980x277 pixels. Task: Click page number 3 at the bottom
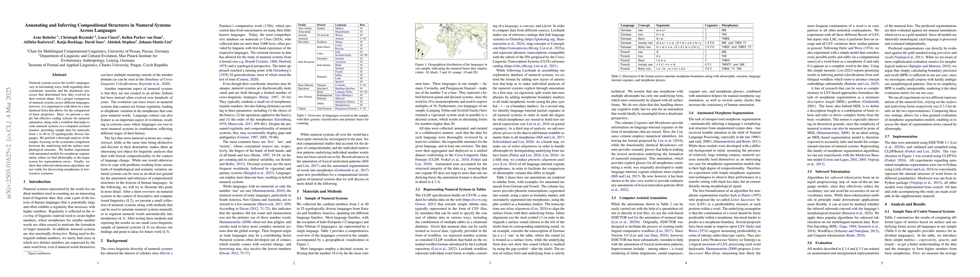coord(490,263)
